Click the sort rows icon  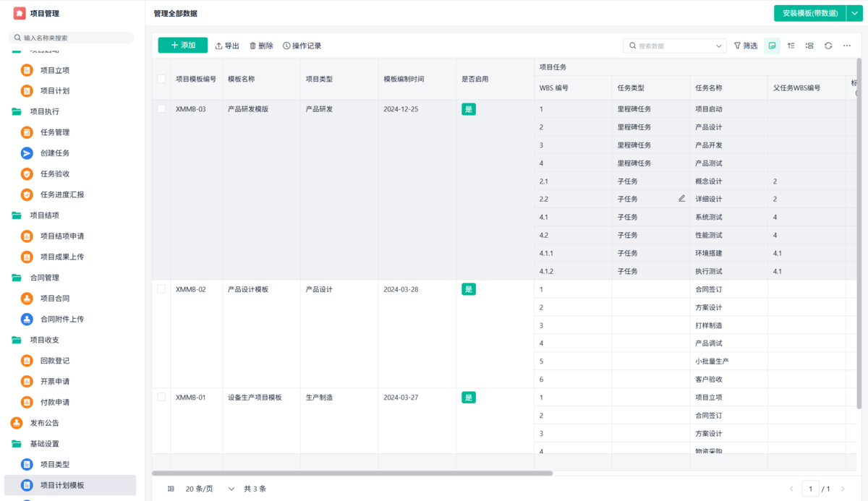791,46
